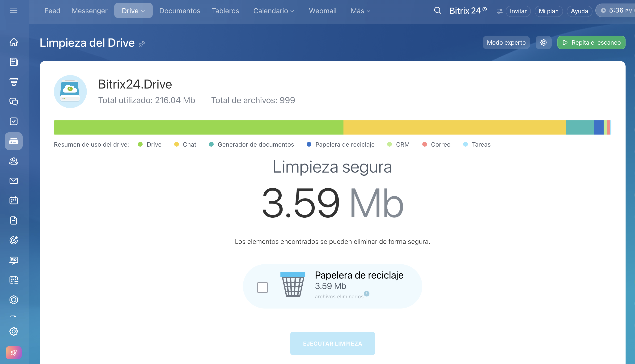Click the search magnifier icon
Image resolution: width=635 pixels, height=364 pixels.
(x=437, y=10)
